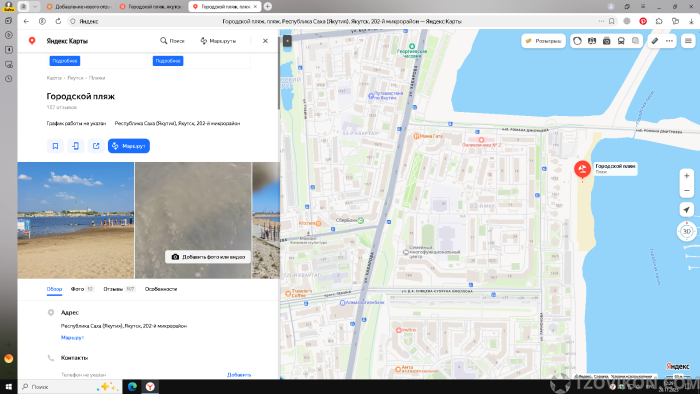The height and width of the screenshot is (394, 700).
Task: Click the red Городской пляж map marker
Action: pos(582,170)
